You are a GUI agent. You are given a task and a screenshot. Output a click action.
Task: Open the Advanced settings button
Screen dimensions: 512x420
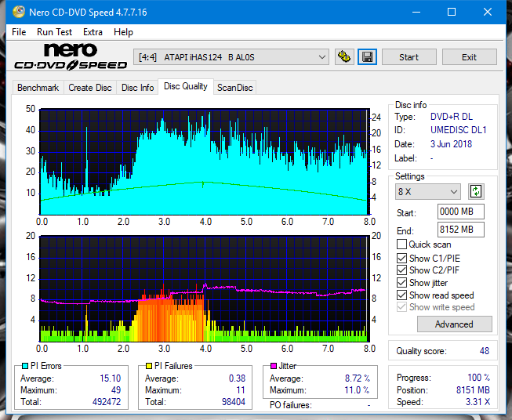[x=454, y=324]
